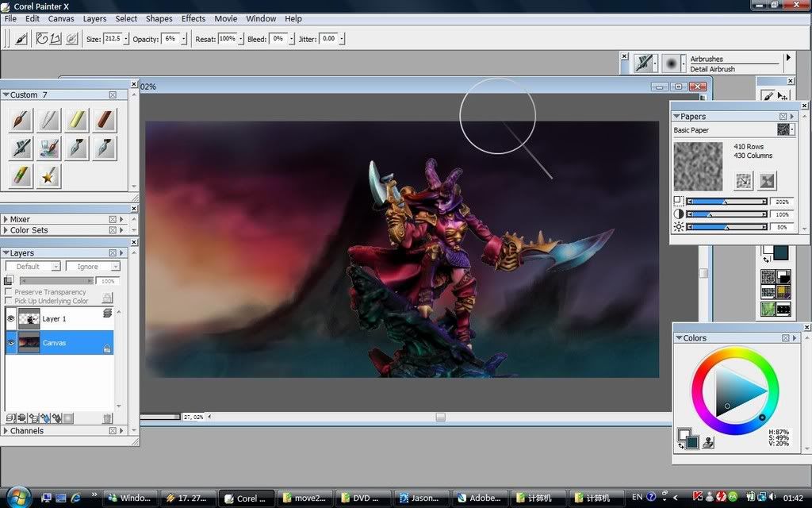Select the airbrush icon in Custom 7 second row
Screen dimensions: 812x508
21,148
